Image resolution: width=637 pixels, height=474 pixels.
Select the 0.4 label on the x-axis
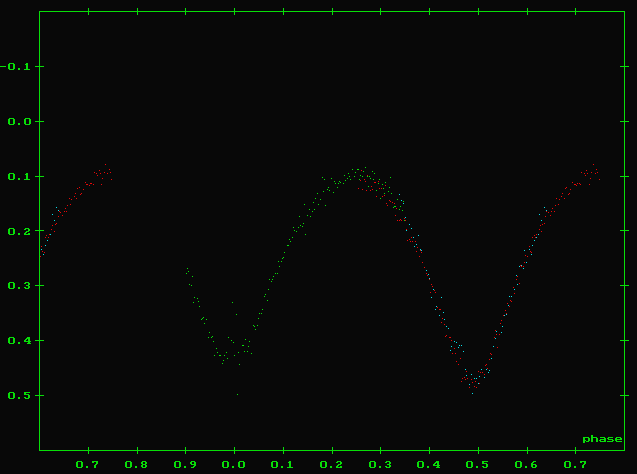(429, 465)
